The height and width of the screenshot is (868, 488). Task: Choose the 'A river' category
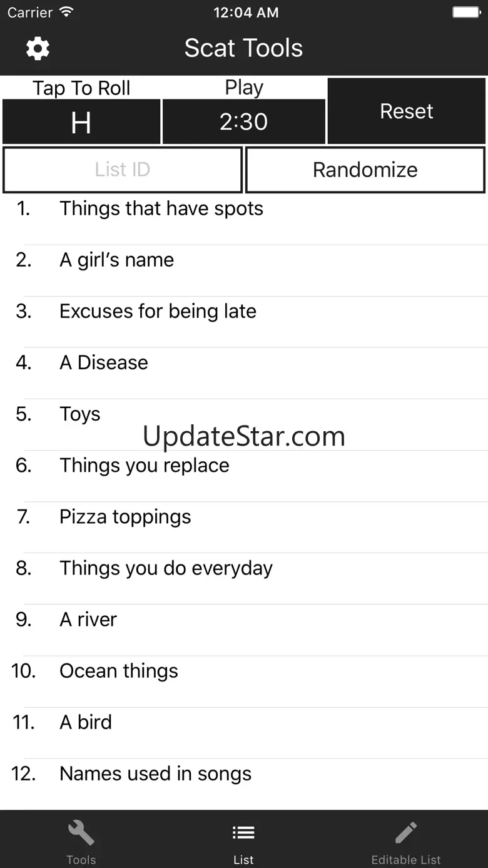coord(88,620)
